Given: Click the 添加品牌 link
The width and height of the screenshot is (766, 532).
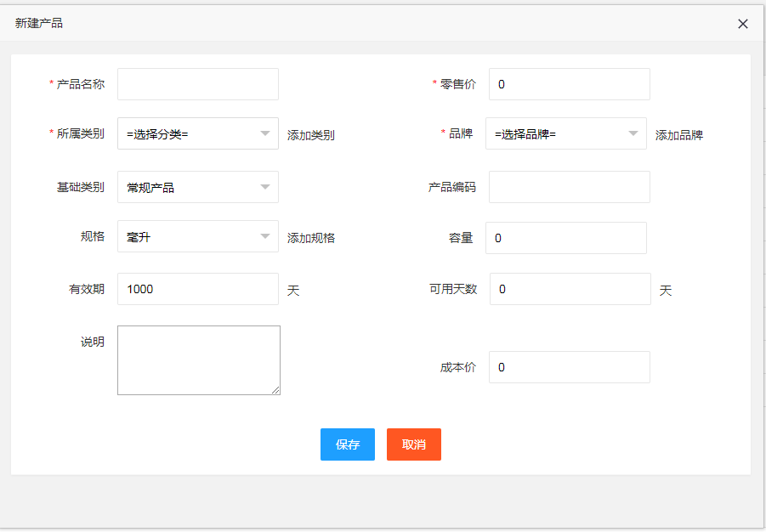Looking at the screenshot, I should (x=678, y=135).
